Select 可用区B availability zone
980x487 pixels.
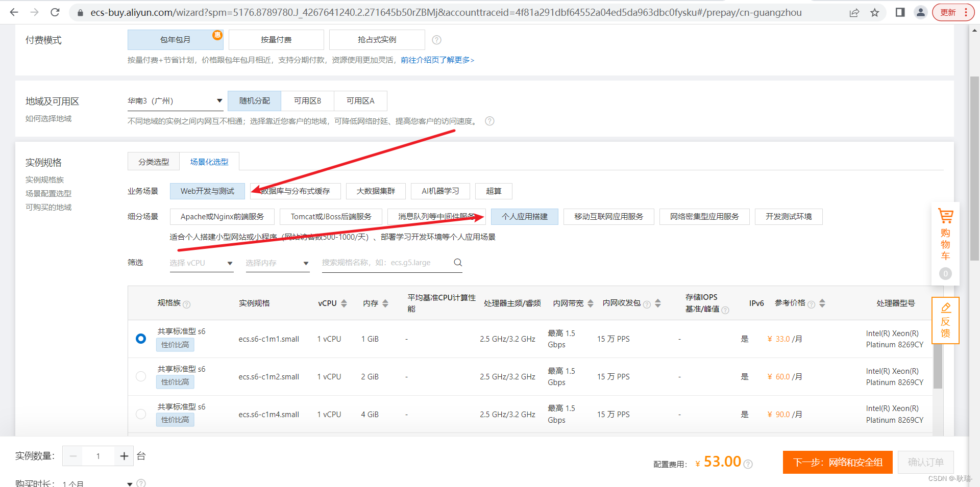coord(308,101)
